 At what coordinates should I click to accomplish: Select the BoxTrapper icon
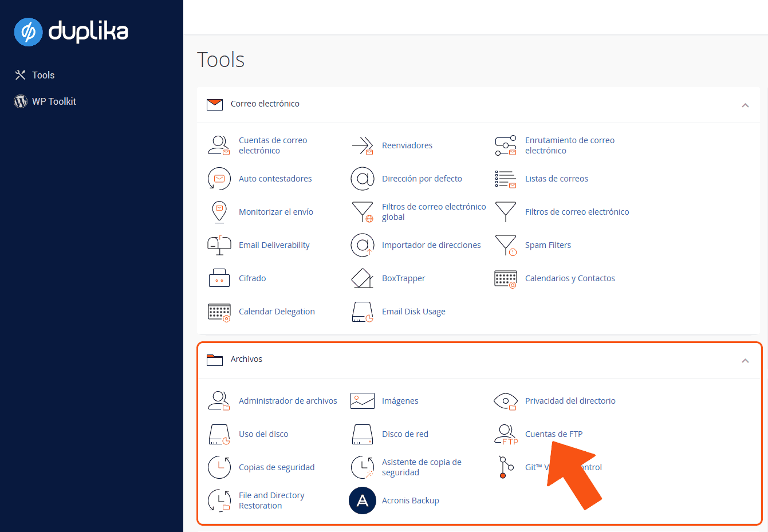pos(362,278)
